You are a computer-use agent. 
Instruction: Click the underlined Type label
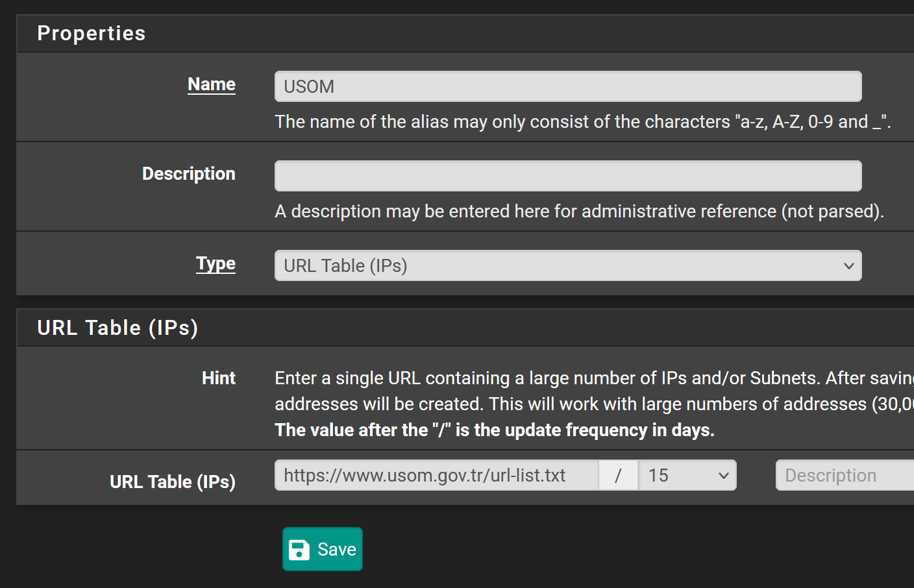click(216, 263)
